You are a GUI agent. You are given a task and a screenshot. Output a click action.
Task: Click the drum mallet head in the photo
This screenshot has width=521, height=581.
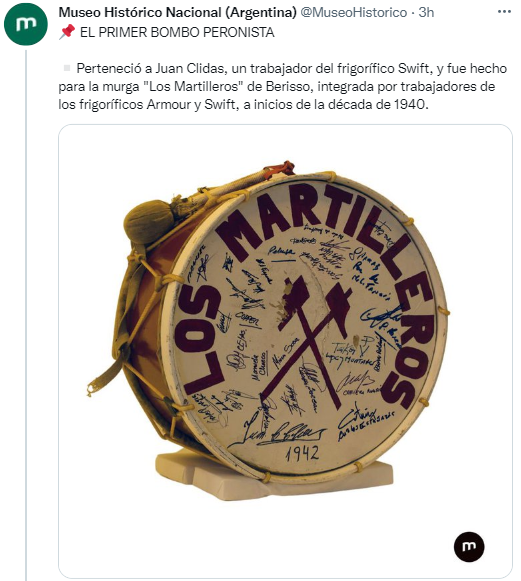pos(149,222)
